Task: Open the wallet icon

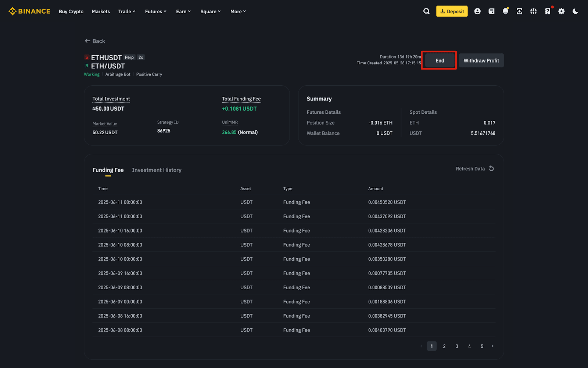Action: [x=491, y=11]
